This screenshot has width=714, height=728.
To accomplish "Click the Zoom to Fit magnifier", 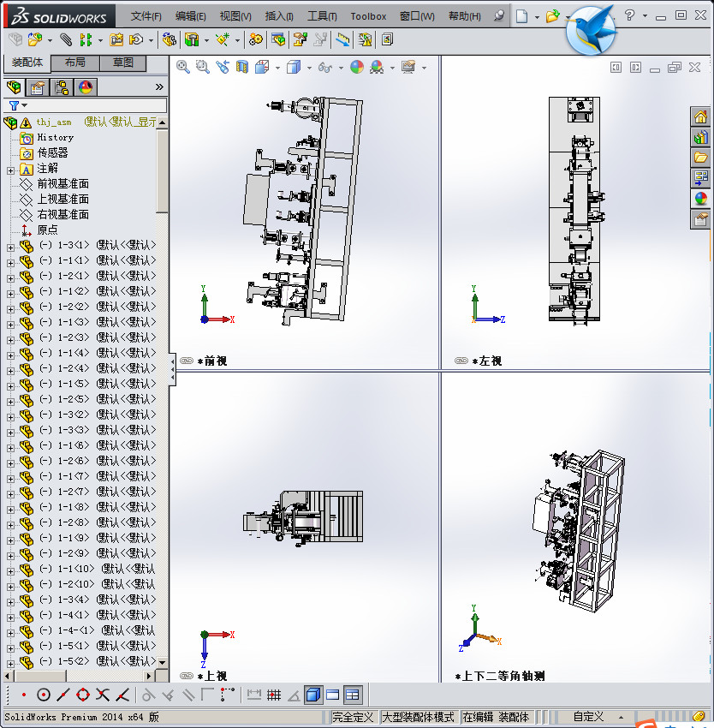I will coord(183,68).
